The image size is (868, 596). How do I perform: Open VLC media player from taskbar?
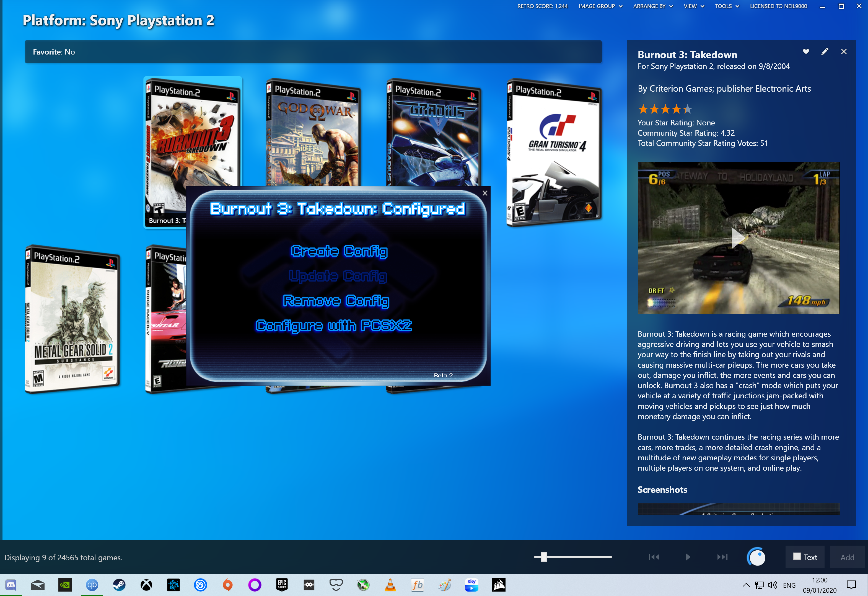[390, 585]
